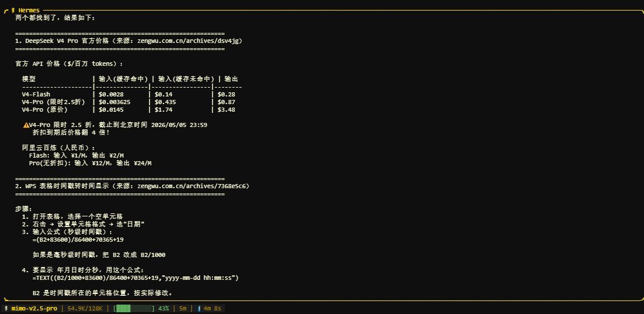Click the 输出 column header in table

pyautogui.click(x=231, y=79)
